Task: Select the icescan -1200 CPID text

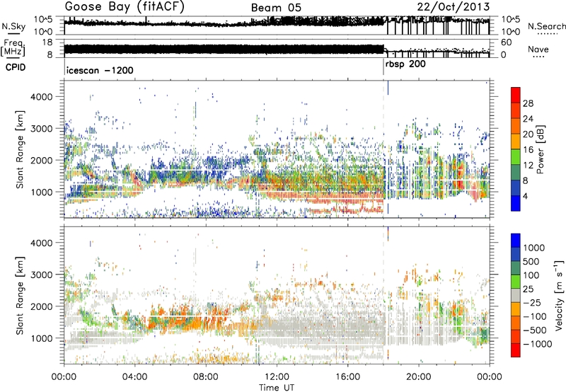Action: coord(100,70)
